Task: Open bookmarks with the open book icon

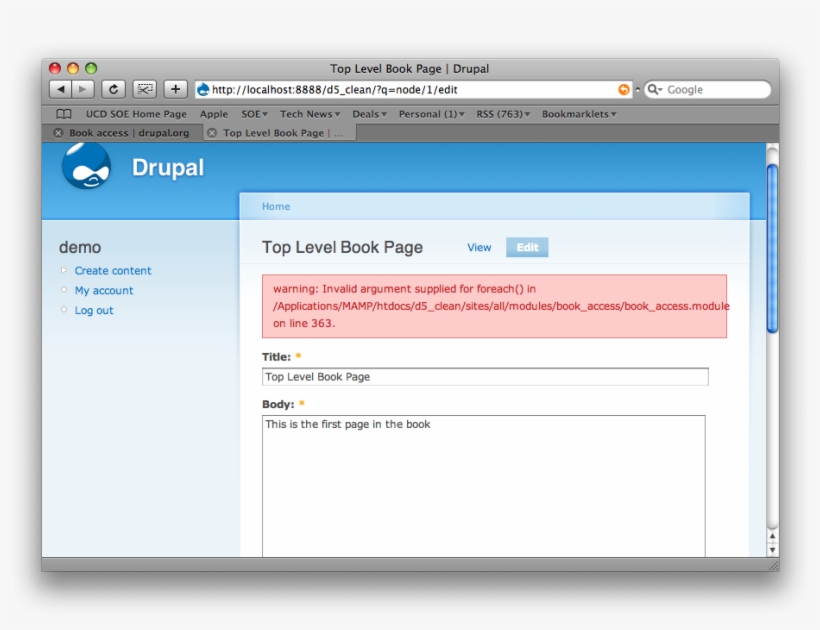Action: click(62, 114)
